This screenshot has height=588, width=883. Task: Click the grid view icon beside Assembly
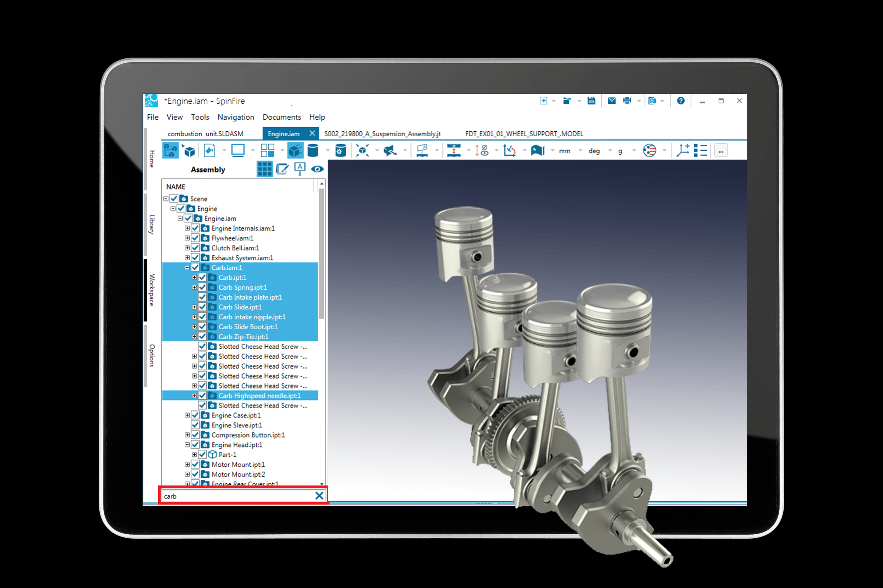[264, 169]
